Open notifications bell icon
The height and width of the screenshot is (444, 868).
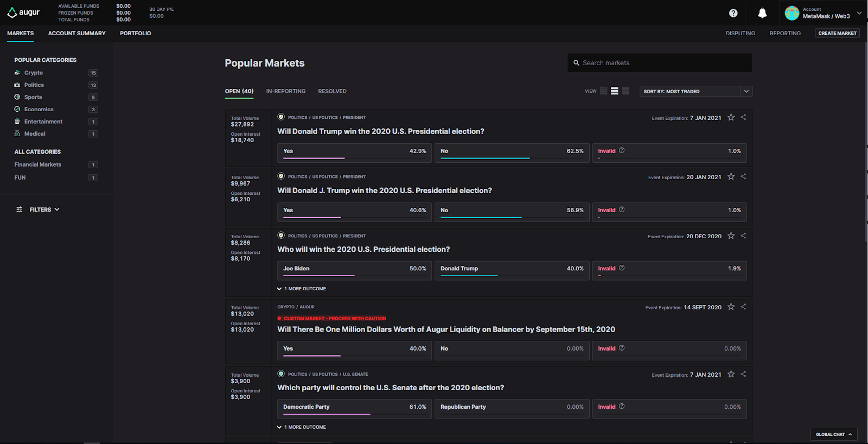pos(762,13)
